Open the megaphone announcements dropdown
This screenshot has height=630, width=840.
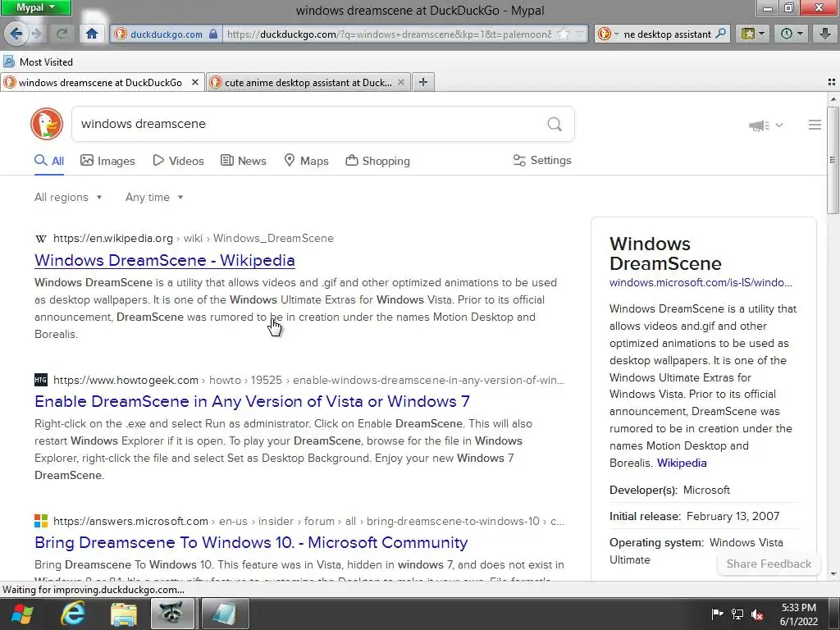pos(765,126)
